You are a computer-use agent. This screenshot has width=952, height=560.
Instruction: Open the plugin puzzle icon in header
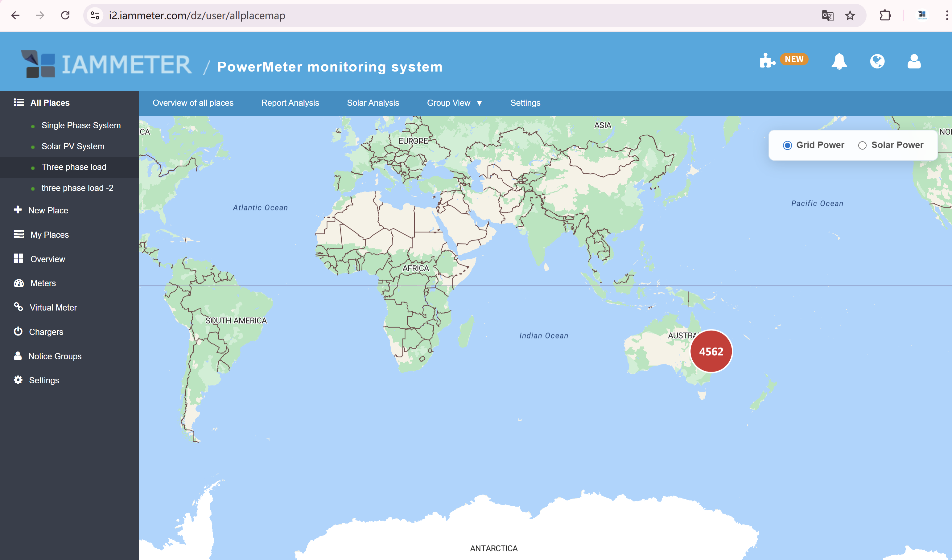[x=767, y=61]
